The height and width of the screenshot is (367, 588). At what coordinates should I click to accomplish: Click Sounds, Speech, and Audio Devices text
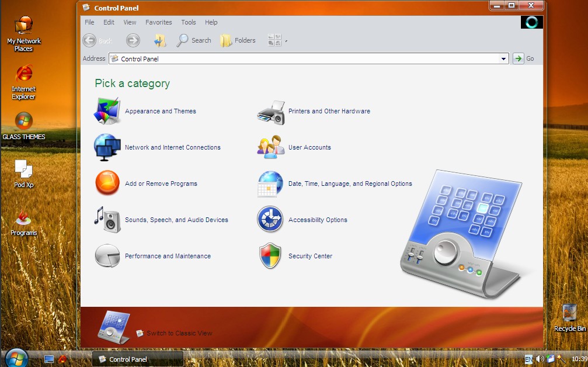176,220
